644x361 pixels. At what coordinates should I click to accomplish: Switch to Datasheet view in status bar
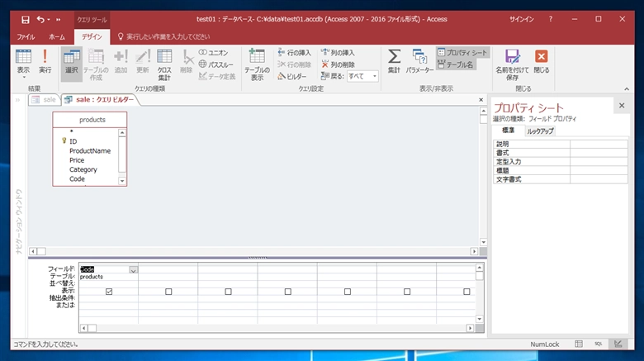click(x=579, y=344)
